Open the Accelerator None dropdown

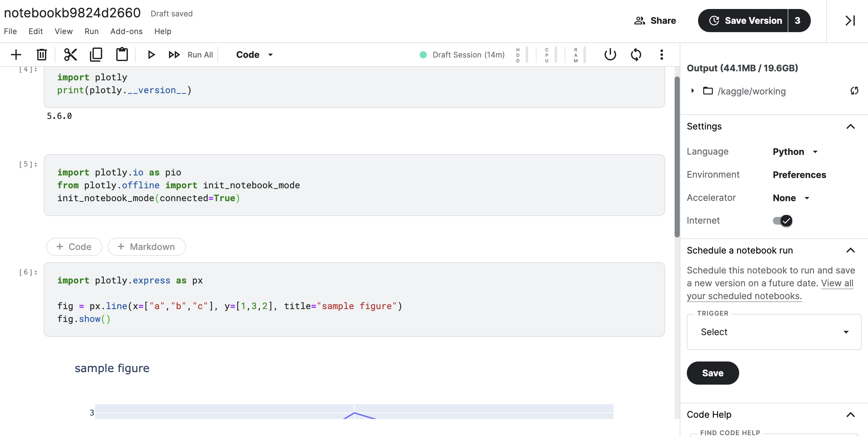(x=791, y=198)
